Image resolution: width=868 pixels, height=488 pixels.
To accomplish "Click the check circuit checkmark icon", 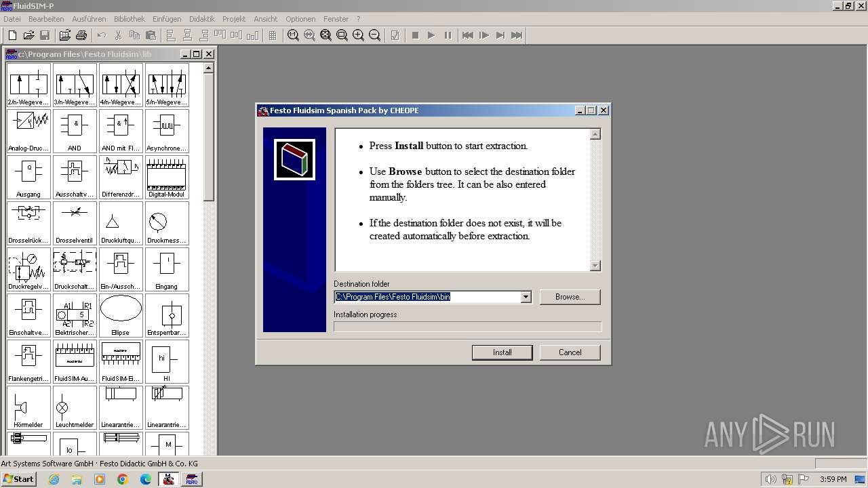I will click(x=395, y=35).
